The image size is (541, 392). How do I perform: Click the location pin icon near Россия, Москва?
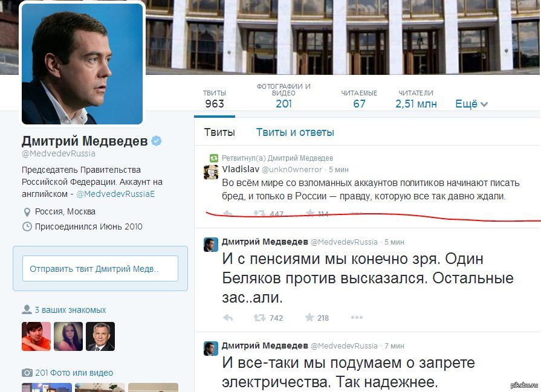point(27,211)
